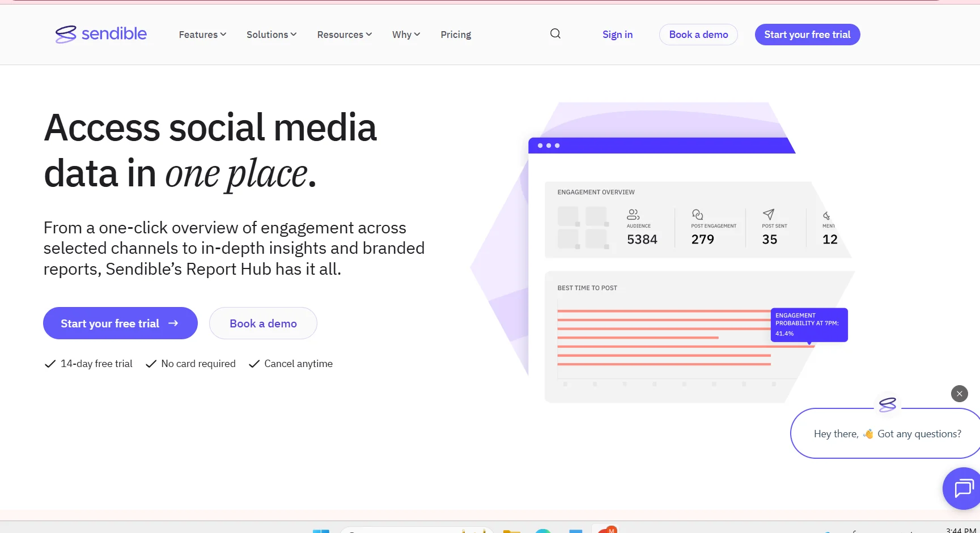Image resolution: width=980 pixels, height=533 pixels.
Task: Open the chat bubble icon at bottom right
Action: pyautogui.click(x=962, y=488)
